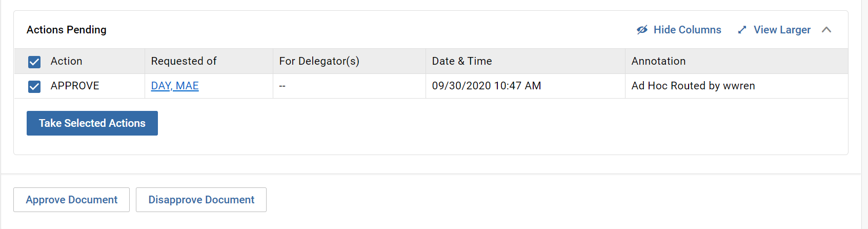
Task: Click the Actions Pending panel title
Action: [67, 30]
